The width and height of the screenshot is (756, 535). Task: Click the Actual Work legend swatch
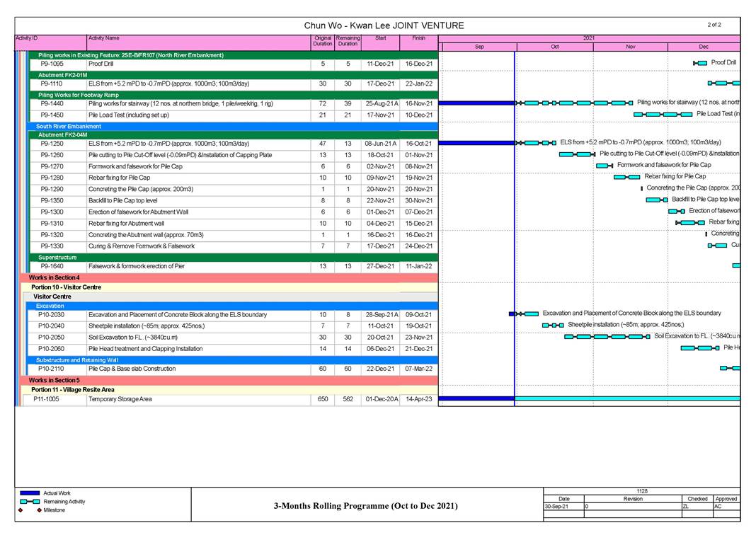(x=30, y=493)
